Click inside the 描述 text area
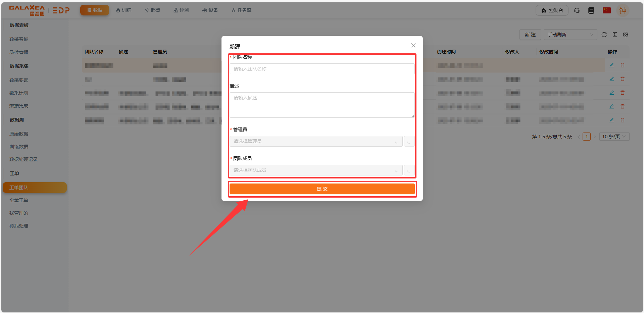The width and height of the screenshot is (644, 313). pos(322,105)
